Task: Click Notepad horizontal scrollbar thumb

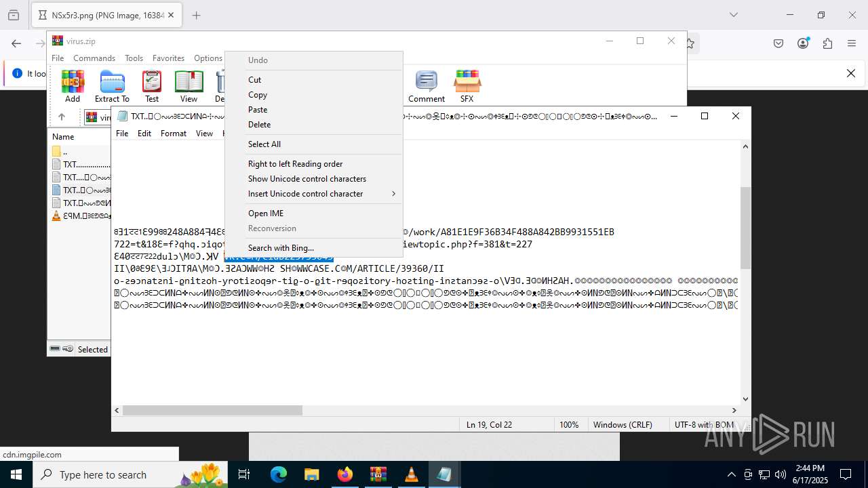Action: (212, 410)
